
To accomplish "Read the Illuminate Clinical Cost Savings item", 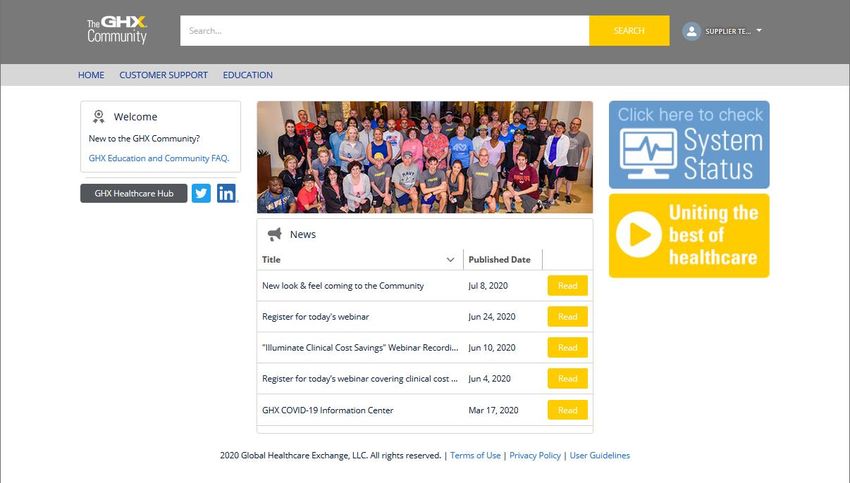I will click(x=568, y=347).
